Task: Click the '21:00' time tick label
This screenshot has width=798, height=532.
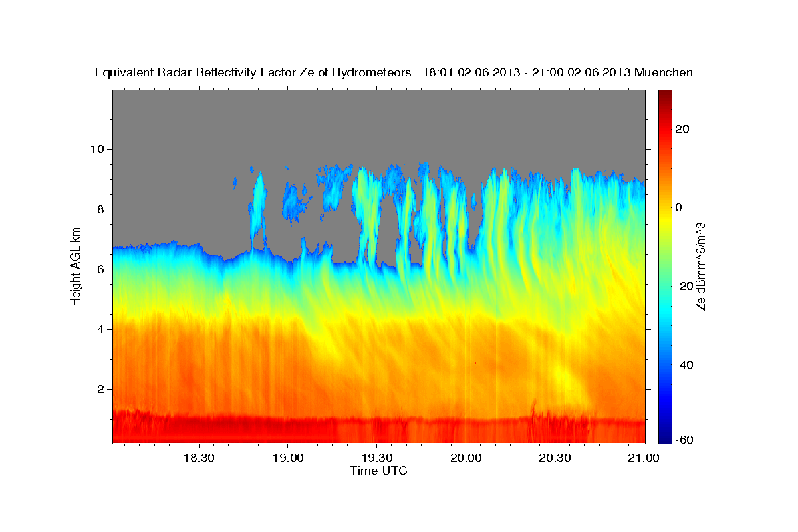Action: tap(644, 458)
